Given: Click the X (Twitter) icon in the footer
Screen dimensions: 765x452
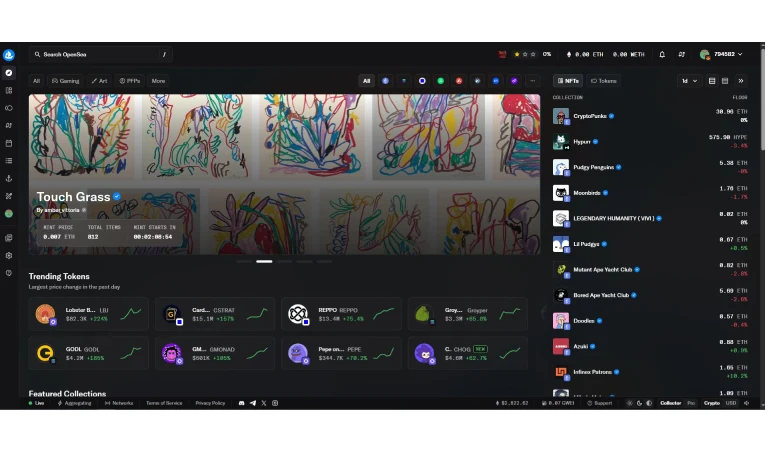Looking at the screenshot, I should 264,403.
